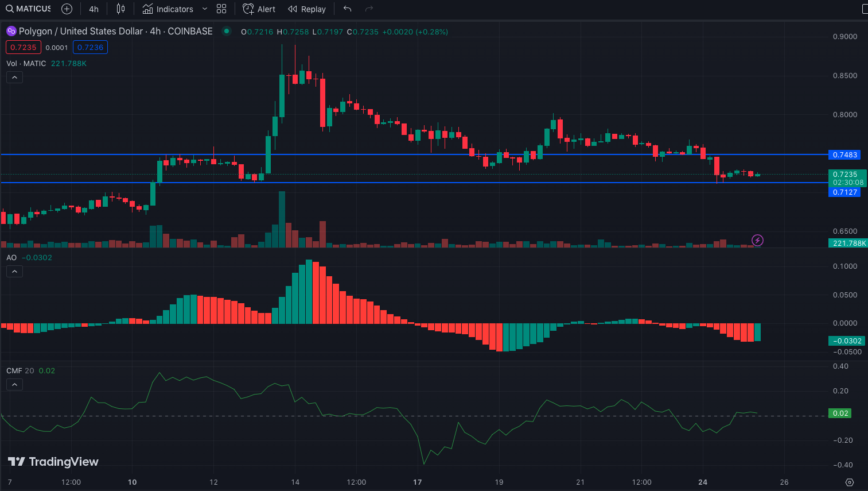Expand the indicator templates dropdown arrow
Screen dimensions: 868x491
pyautogui.click(x=205, y=9)
